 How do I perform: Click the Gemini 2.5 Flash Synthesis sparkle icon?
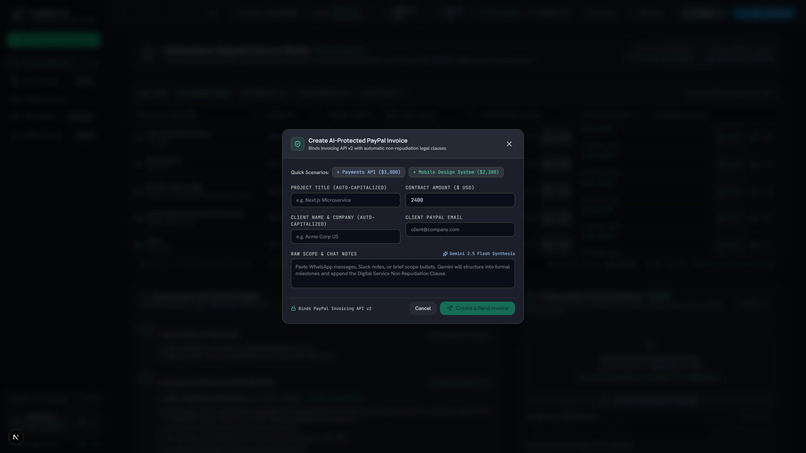445,253
